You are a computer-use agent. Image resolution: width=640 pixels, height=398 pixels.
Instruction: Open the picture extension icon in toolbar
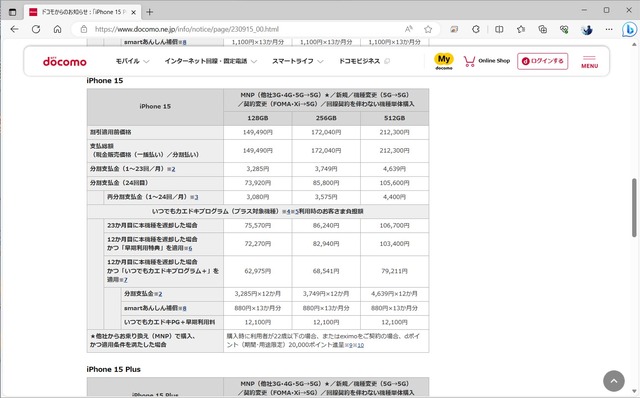point(454,29)
